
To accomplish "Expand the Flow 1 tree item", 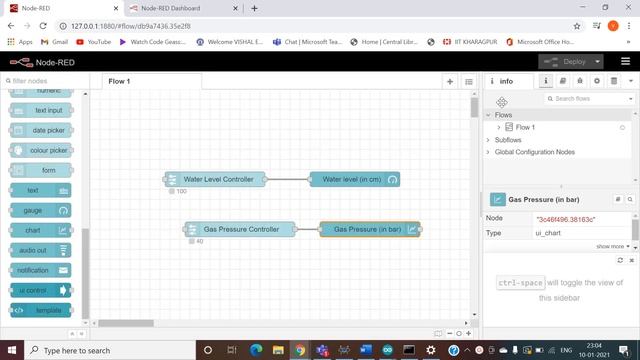I will tap(498, 127).
